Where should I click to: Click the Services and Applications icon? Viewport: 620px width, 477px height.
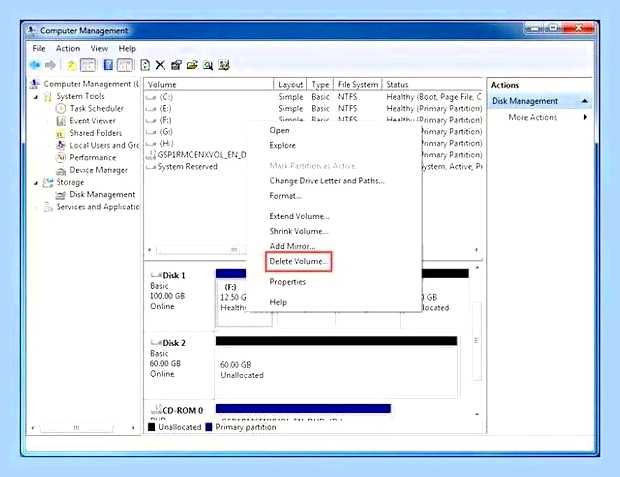[x=48, y=207]
